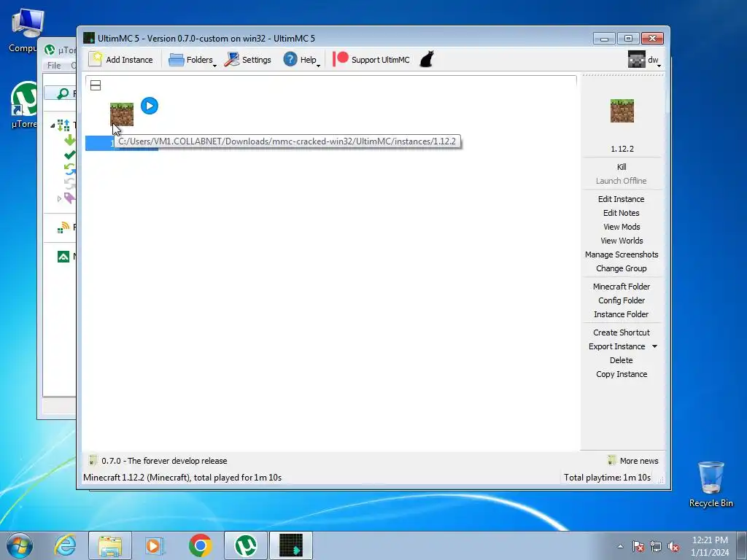Click the Support UltimMC Patreon button
The height and width of the screenshot is (560, 747).
pyautogui.click(x=371, y=60)
